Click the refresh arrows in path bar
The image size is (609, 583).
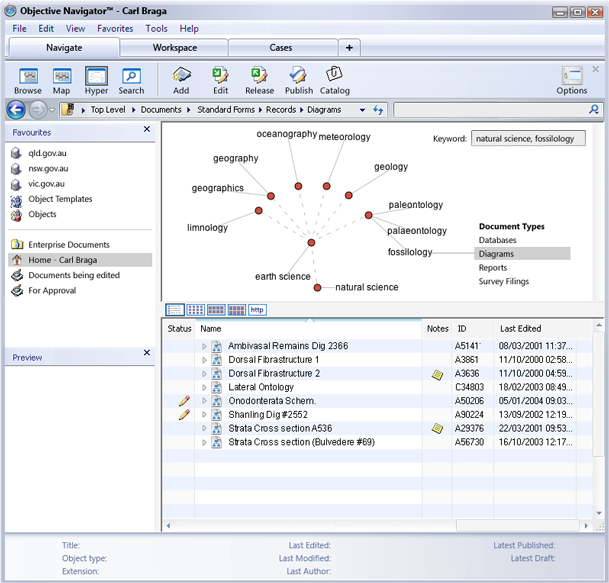378,110
